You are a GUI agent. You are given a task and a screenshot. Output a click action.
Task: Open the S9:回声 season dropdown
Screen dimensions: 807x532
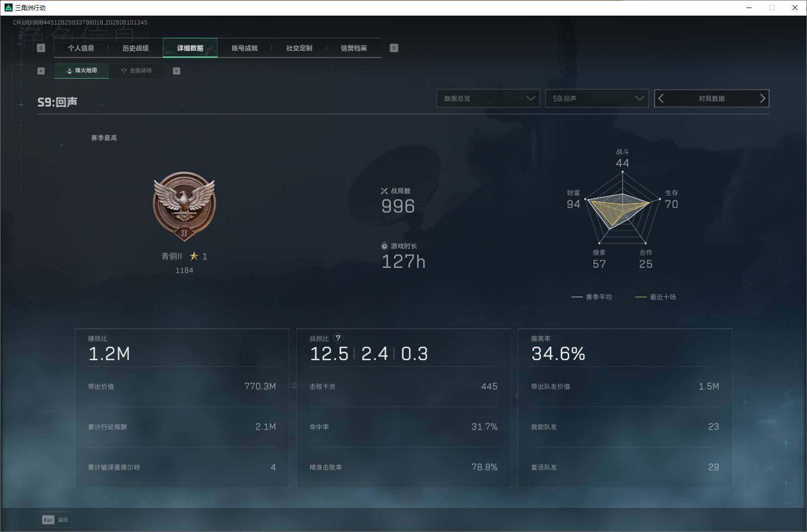point(597,98)
